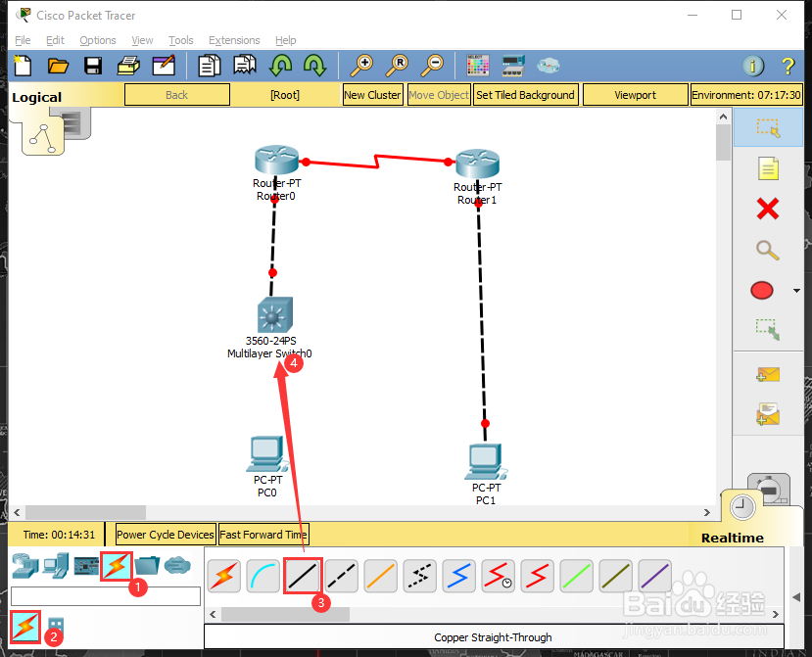Click the Multilayer Switch0 device
This screenshot has width=812, height=657.
pos(274,314)
